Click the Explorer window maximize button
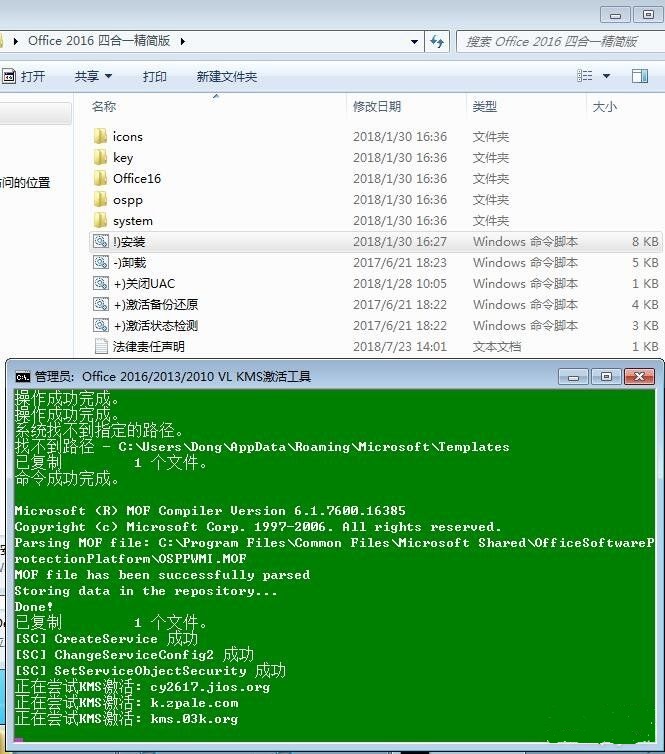 click(x=648, y=14)
